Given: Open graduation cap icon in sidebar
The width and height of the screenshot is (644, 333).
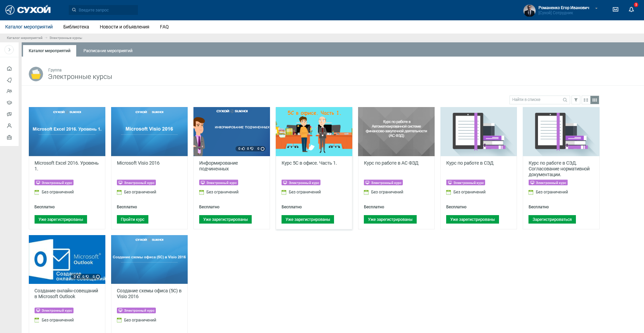Looking at the screenshot, I should (9, 103).
